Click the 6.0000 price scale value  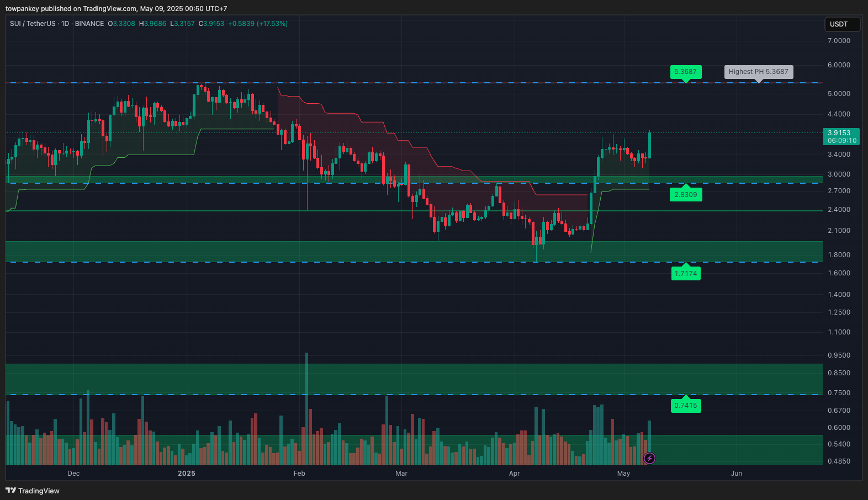tap(839, 65)
